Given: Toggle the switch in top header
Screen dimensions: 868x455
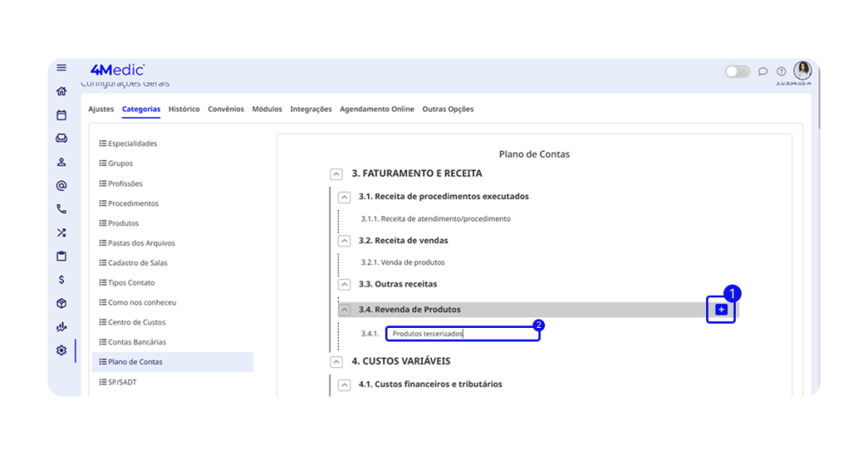Looking at the screenshot, I should (x=737, y=71).
